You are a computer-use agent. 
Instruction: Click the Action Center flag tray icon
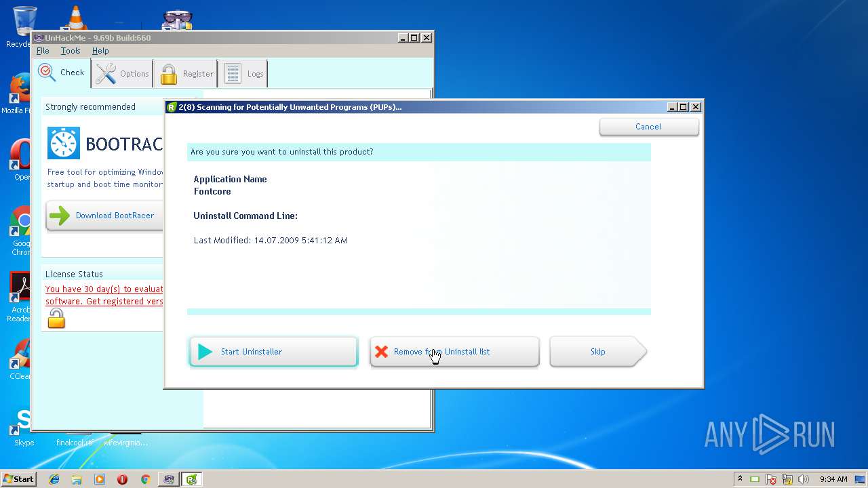771,479
